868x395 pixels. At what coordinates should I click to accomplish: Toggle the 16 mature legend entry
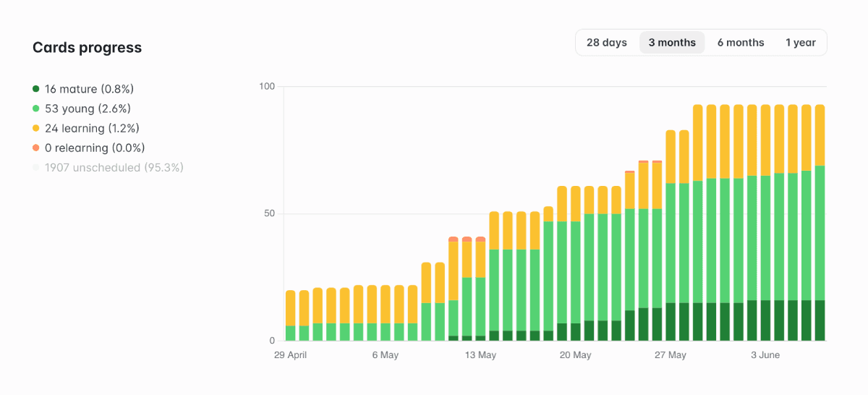coord(83,89)
